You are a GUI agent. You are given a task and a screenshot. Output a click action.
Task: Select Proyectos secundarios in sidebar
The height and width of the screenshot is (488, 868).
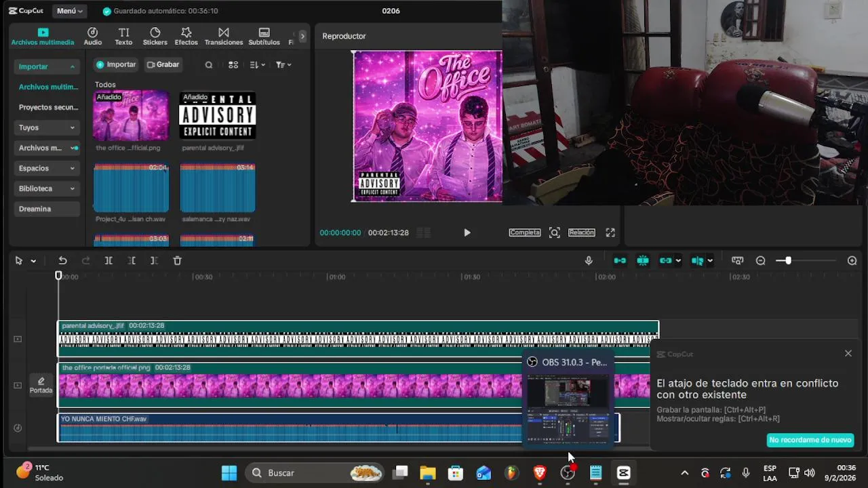[x=48, y=107]
